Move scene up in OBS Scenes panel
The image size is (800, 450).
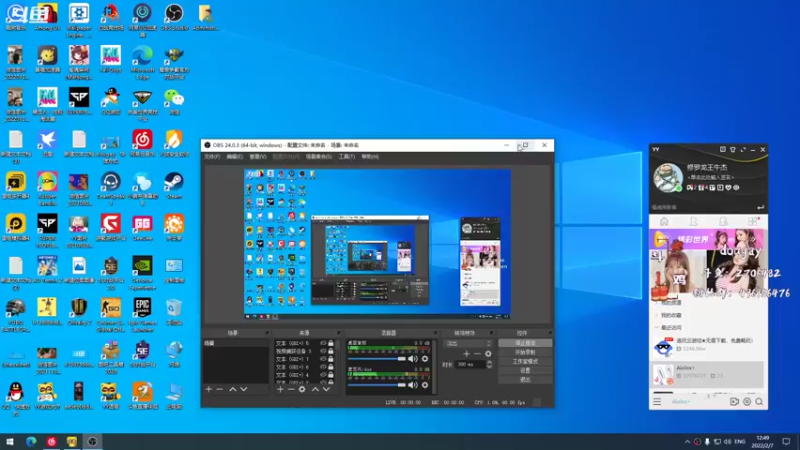(233, 389)
